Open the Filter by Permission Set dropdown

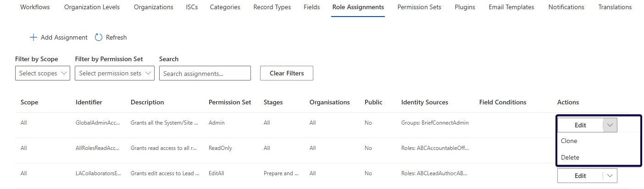pos(114,73)
